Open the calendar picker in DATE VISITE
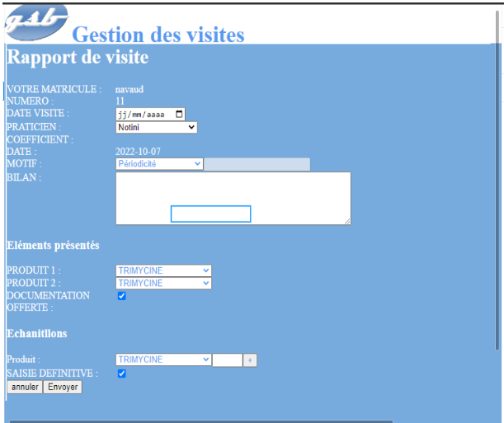 click(x=180, y=115)
